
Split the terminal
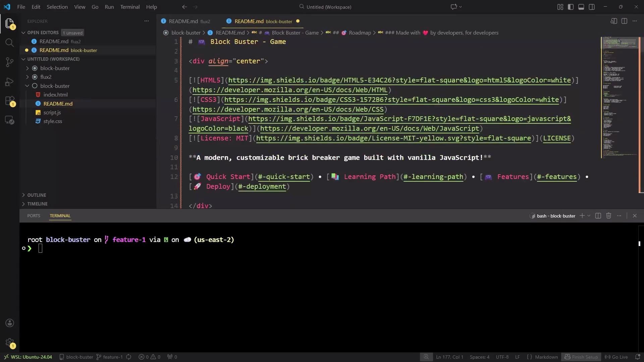tap(598, 216)
